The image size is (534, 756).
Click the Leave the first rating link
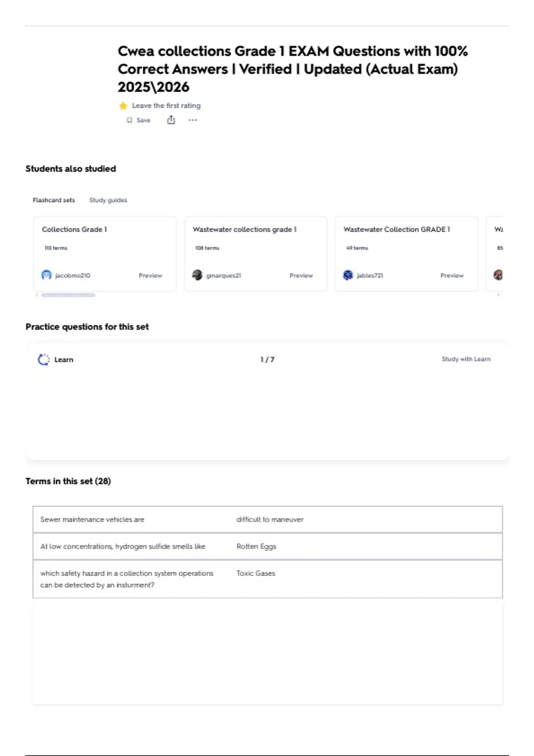166,106
